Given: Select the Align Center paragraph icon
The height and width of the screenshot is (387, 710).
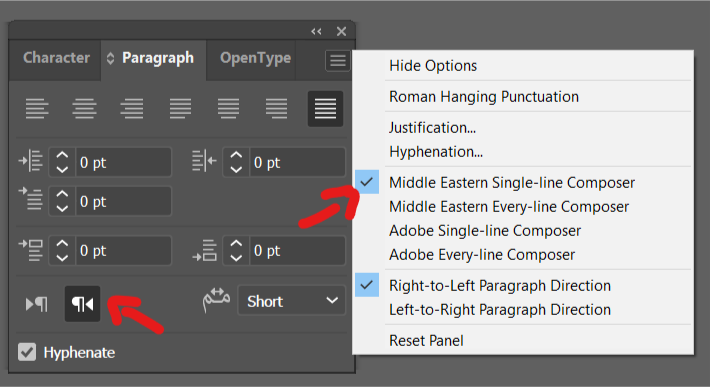Looking at the screenshot, I should [x=84, y=109].
